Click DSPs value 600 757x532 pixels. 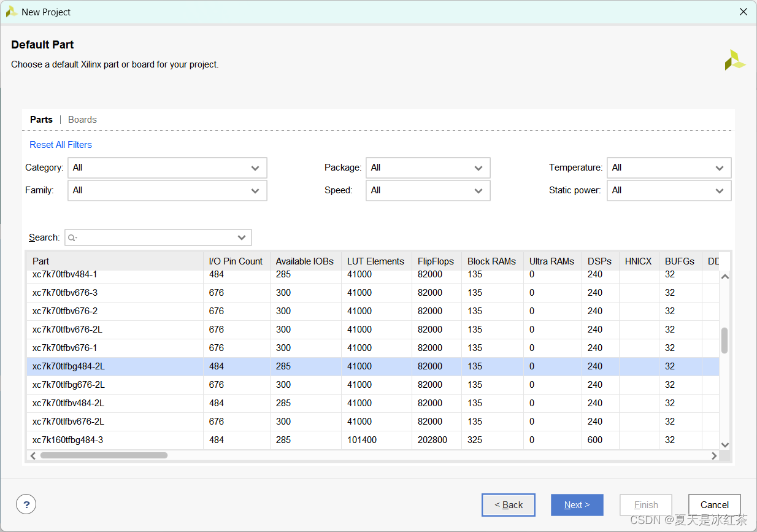[x=595, y=440]
